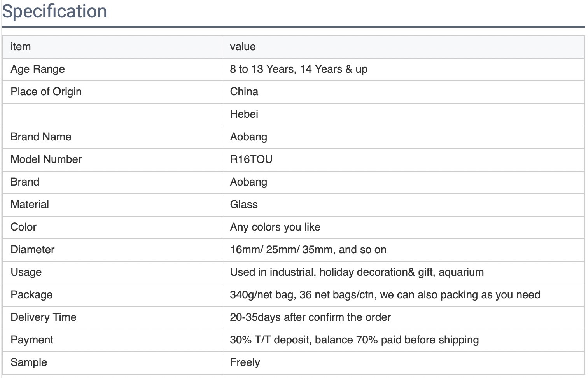Click the Specification heading
Screen dimensions: 588x378
click(54, 11)
